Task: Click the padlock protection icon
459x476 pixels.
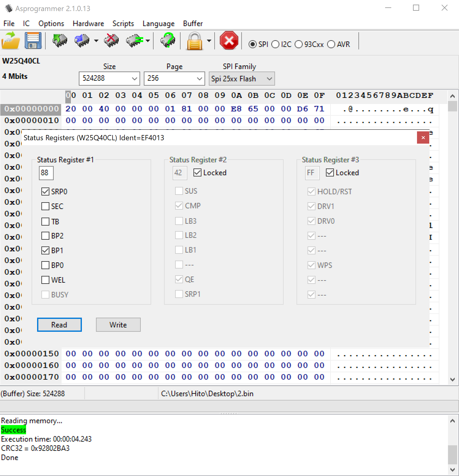Action: click(195, 41)
